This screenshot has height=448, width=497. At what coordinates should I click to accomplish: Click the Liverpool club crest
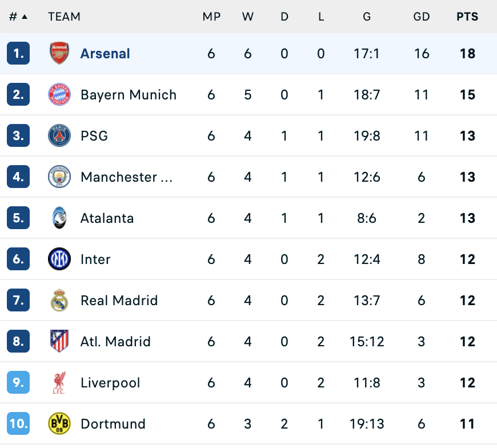59,382
